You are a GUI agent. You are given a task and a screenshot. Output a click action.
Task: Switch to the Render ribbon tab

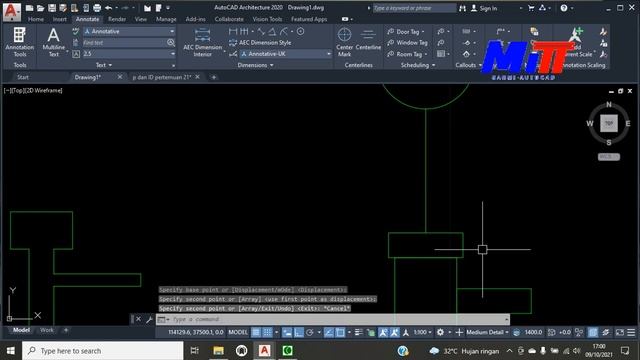pos(117,19)
